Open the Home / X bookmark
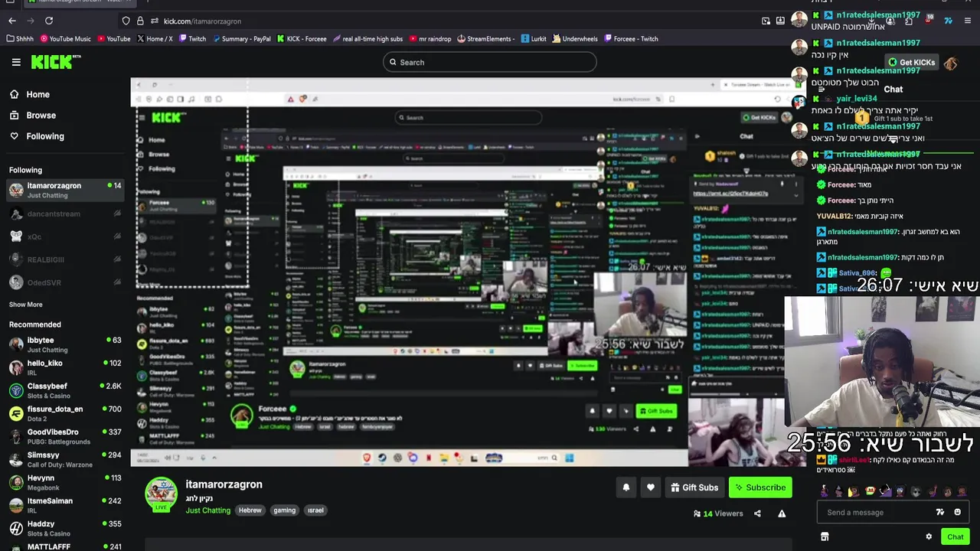This screenshot has width=980, height=551. coord(155,39)
